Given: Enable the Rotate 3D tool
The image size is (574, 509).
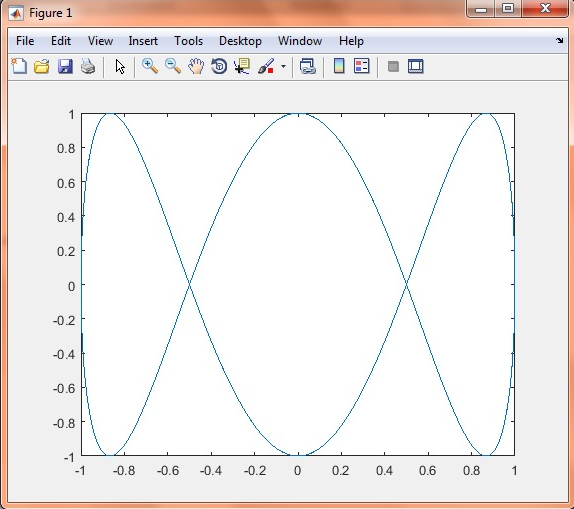Looking at the screenshot, I should [219, 66].
